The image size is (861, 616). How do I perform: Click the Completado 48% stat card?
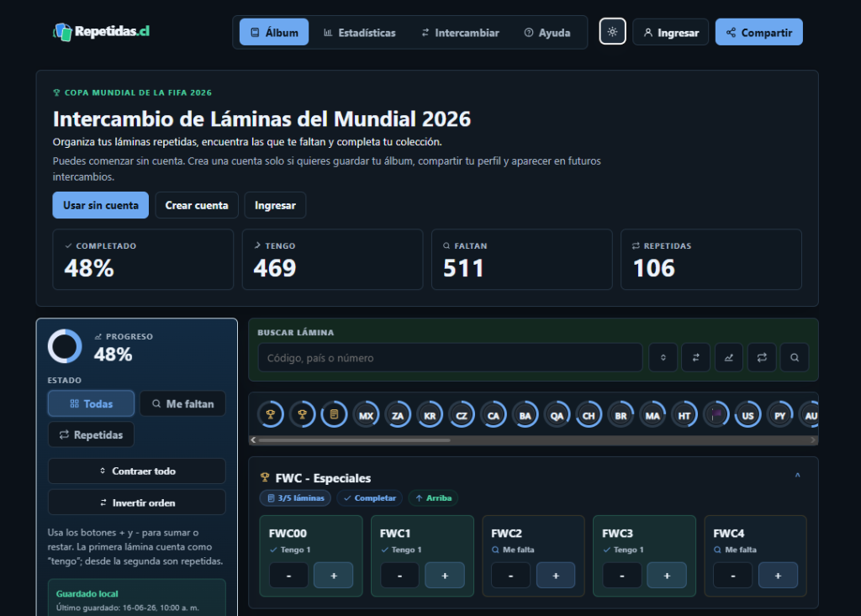[143, 259]
